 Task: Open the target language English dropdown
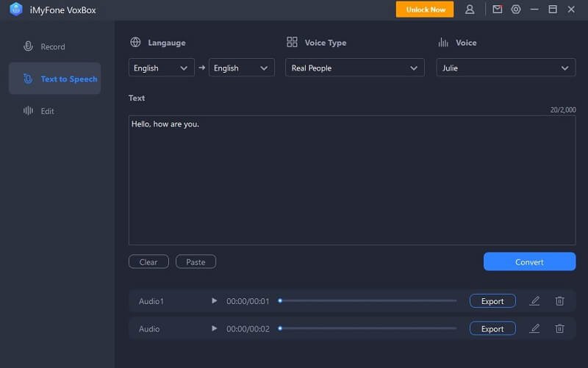(242, 68)
